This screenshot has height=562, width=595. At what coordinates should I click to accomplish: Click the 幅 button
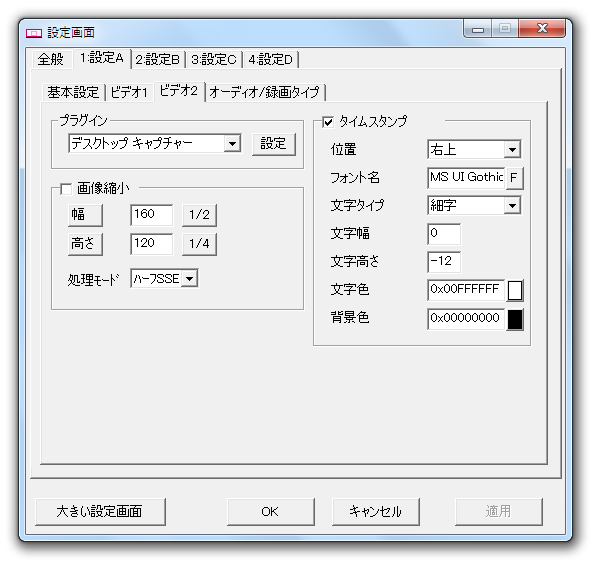click(x=85, y=215)
